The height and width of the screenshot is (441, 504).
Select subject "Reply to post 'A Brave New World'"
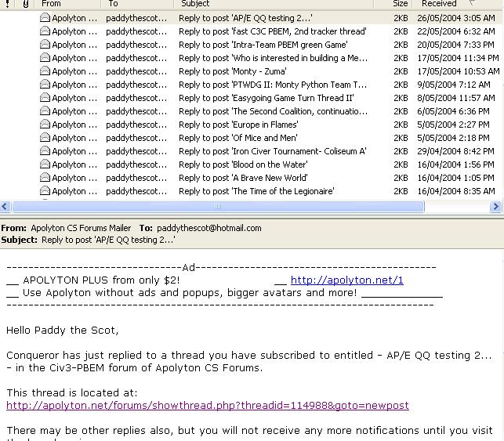(243, 178)
